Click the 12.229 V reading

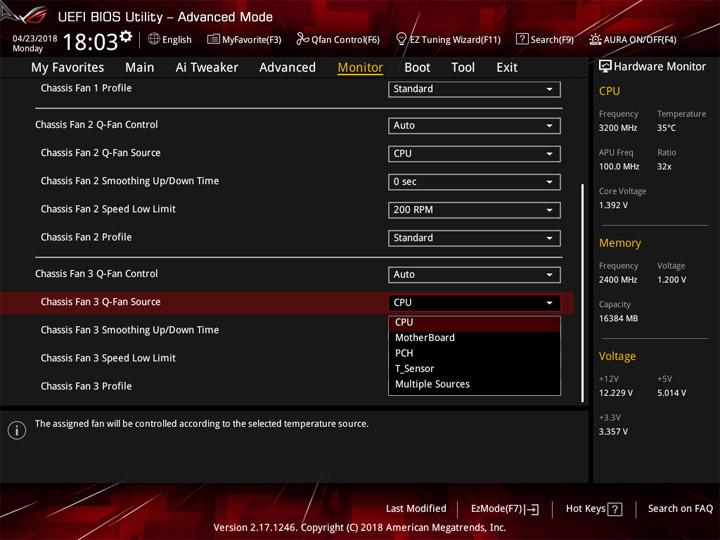point(615,393)
